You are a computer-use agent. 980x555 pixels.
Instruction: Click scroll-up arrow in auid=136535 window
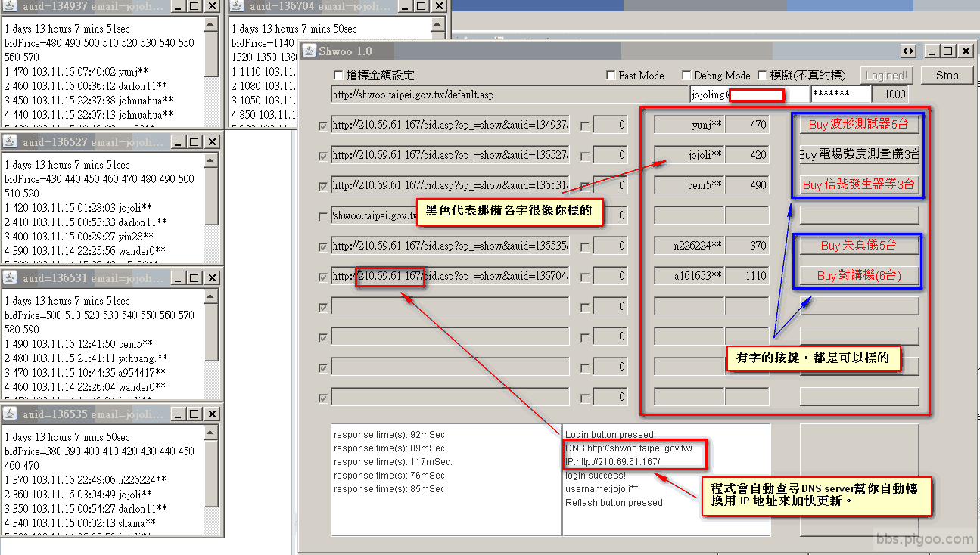(211, 433)
